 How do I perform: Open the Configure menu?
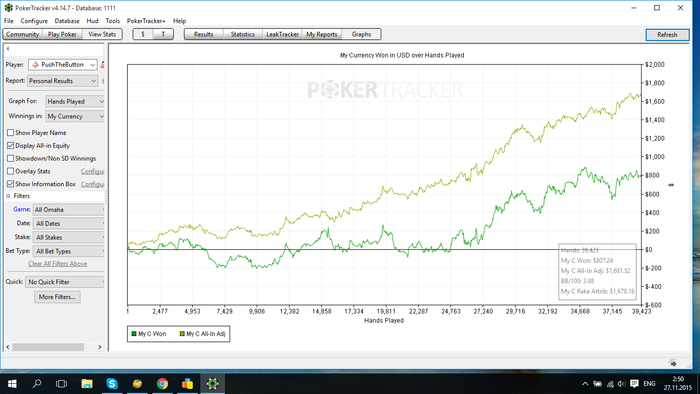34,21
